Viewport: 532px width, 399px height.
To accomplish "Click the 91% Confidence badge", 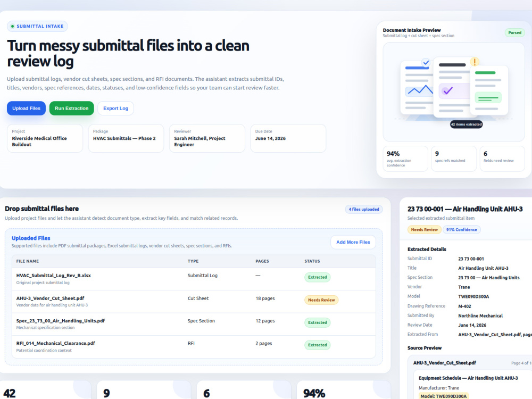I will point(461,230).
